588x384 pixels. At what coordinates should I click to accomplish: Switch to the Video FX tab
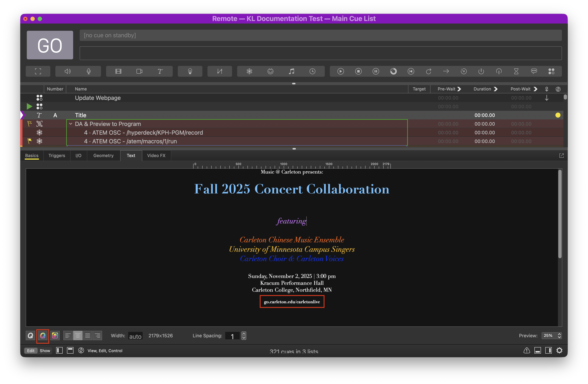click(156, 156)
